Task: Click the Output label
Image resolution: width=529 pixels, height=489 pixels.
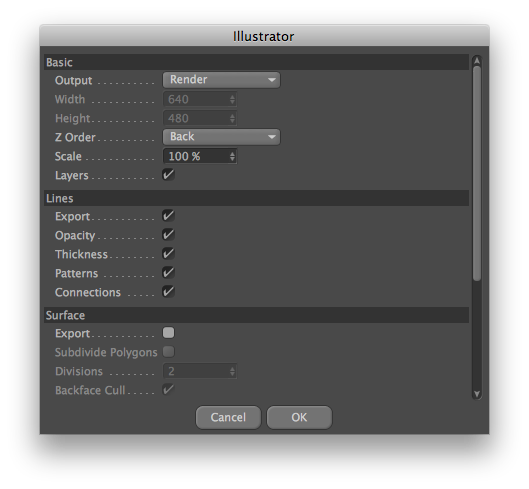Action: (73, 80)
